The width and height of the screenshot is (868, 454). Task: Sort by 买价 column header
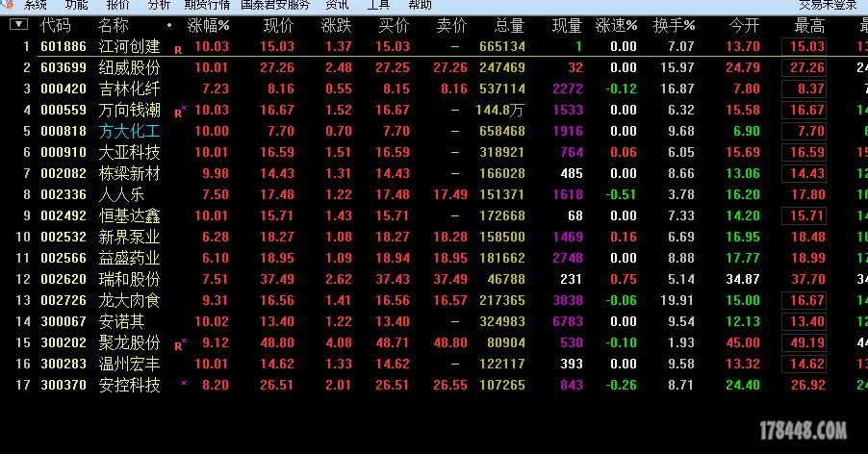pyautogui.click(x=394, y=25)
